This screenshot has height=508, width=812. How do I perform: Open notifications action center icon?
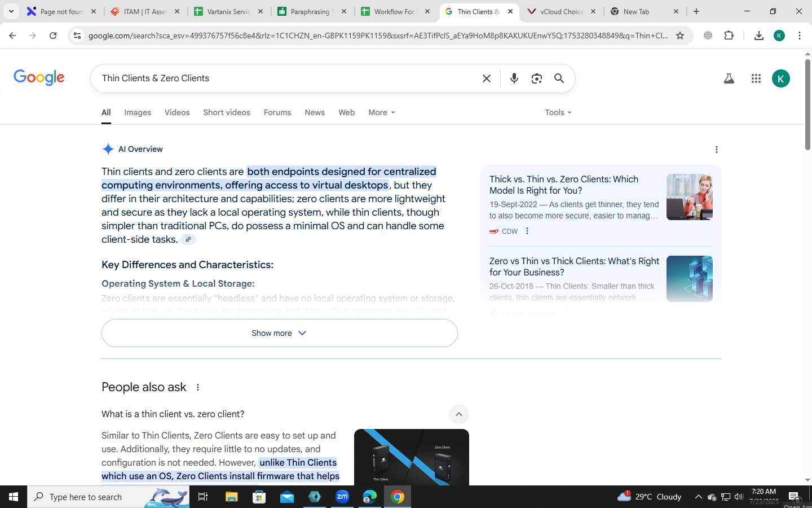794,497
